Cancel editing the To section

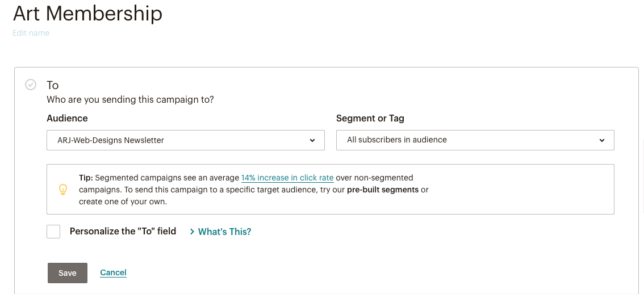pos(113,272)
